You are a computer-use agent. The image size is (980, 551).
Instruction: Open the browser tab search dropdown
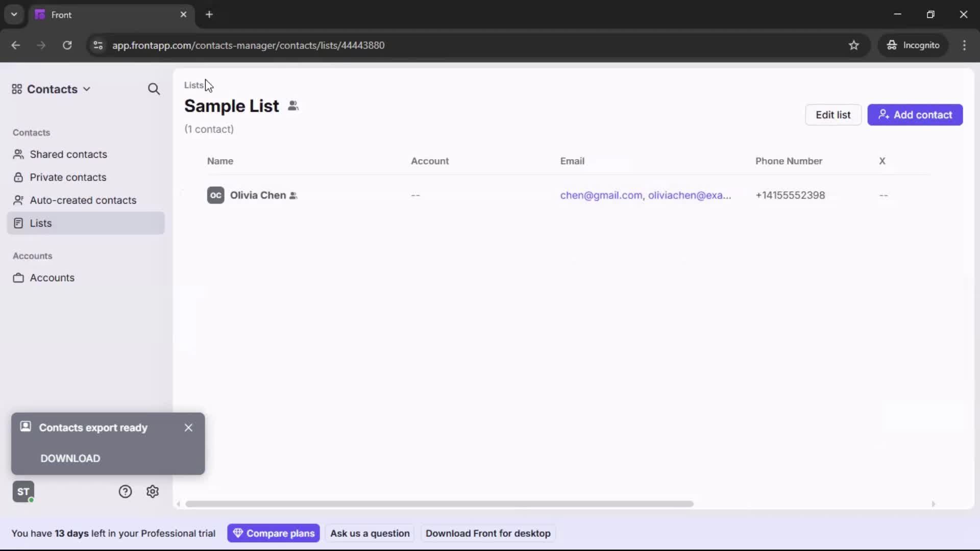[x=14, y=14]
